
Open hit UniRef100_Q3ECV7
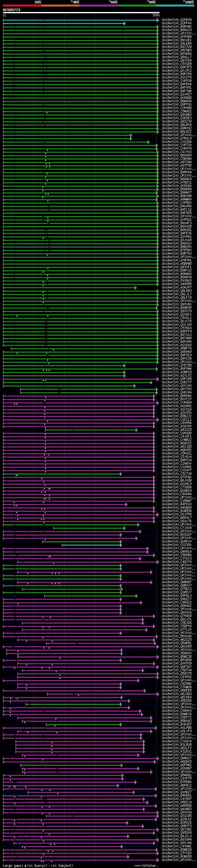177,382
